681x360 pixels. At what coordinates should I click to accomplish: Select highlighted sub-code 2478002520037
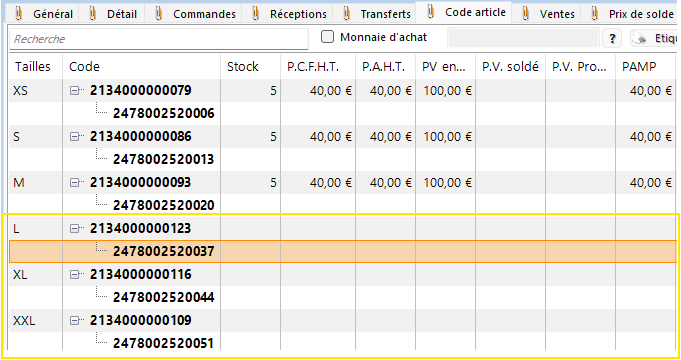click(x=164, y=251)
